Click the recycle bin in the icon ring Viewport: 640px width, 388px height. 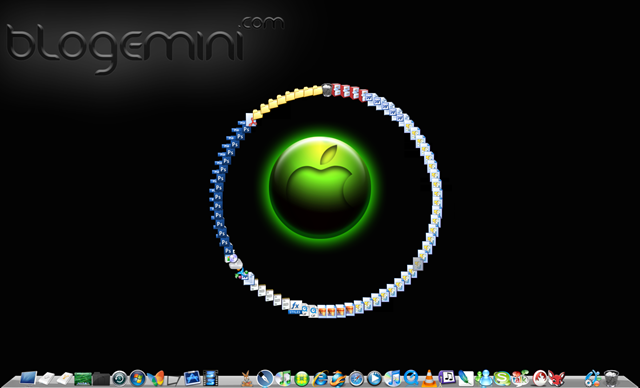coord(327,90)
